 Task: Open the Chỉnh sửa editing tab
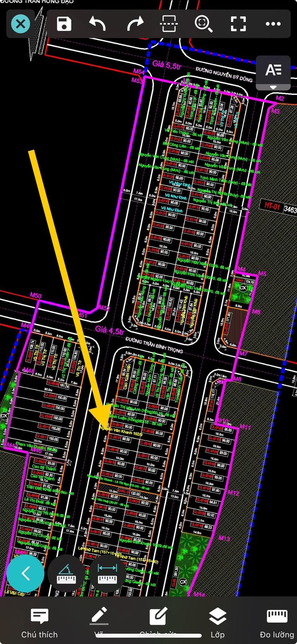(x=158, y=623)
